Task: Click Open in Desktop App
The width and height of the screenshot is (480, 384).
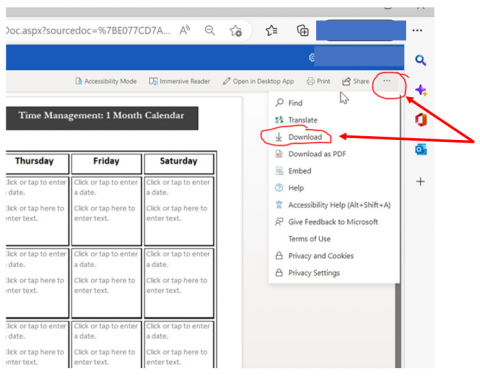Action: [258, 81]
